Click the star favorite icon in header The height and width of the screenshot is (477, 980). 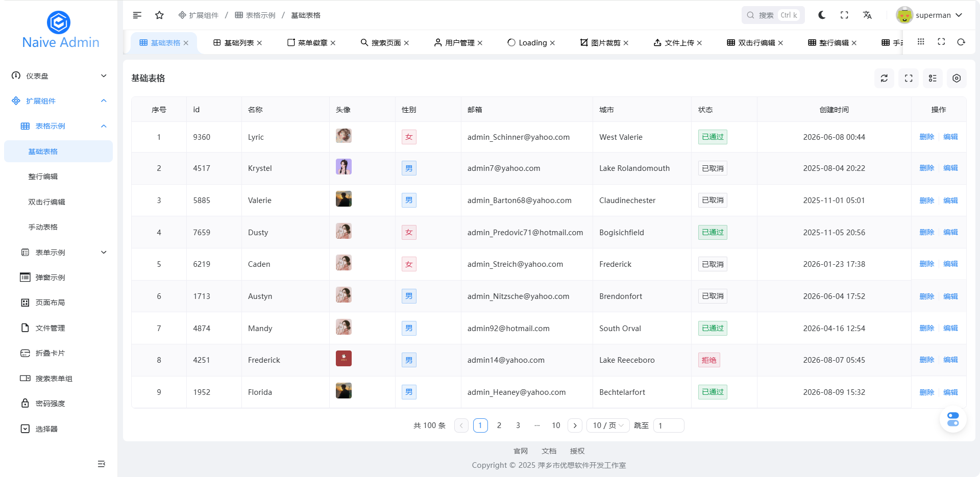[x=159, y=15]
